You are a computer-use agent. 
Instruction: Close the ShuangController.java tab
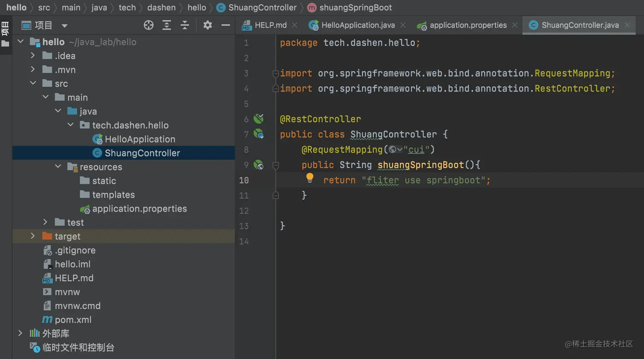[627, 25]
